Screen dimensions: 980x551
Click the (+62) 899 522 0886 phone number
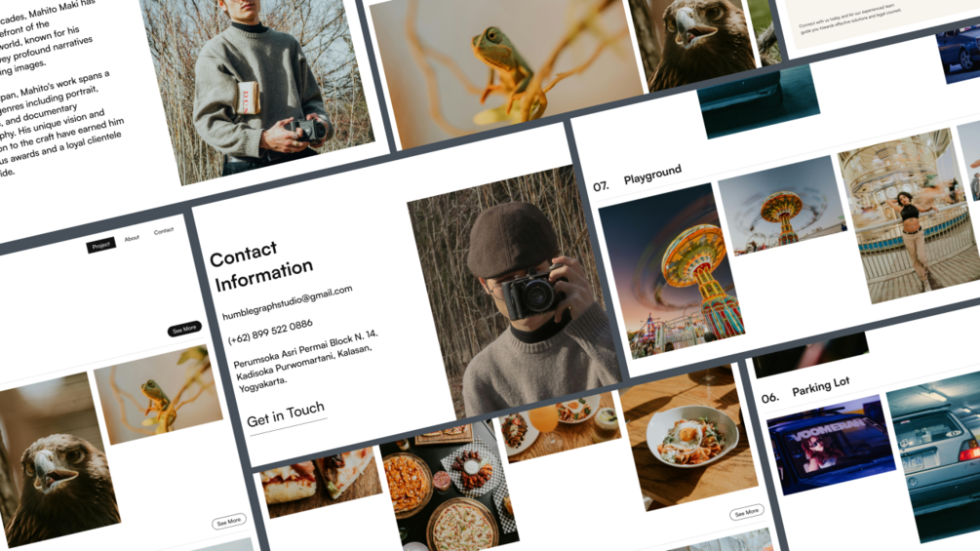pyautogui.click(x=270, y=332)
